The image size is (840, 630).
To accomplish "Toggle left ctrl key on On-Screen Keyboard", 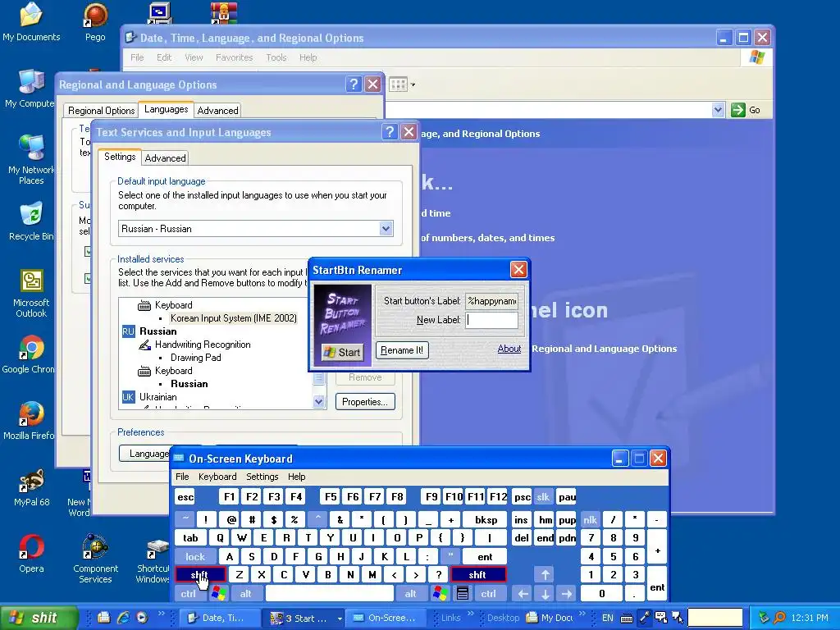I will point(189,594).
